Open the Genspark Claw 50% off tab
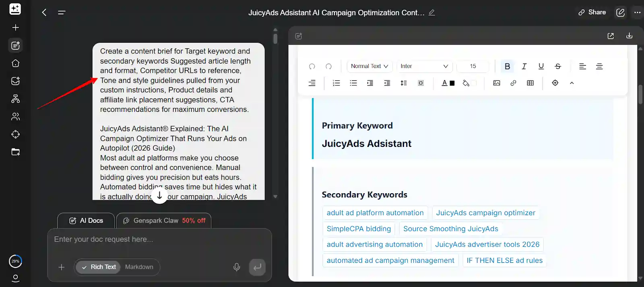 click(164, 221)
